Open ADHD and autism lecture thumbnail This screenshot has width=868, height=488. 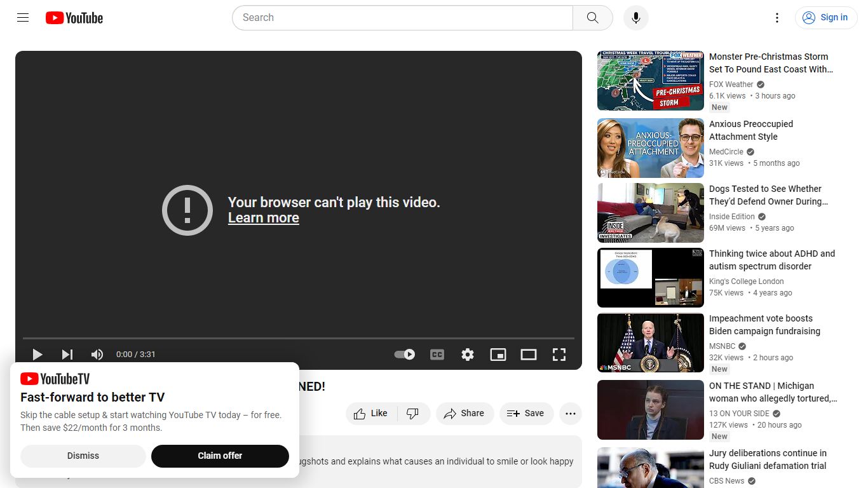(x=651, y=278)
